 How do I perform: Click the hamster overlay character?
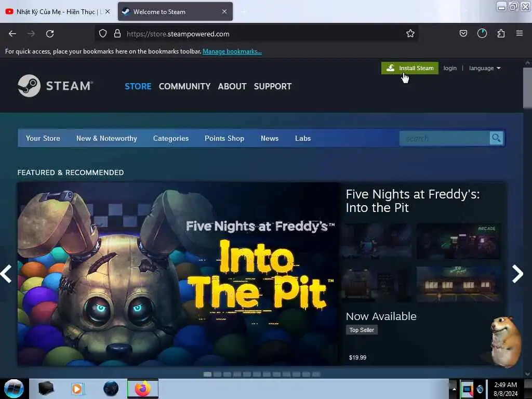pos(506,341)
